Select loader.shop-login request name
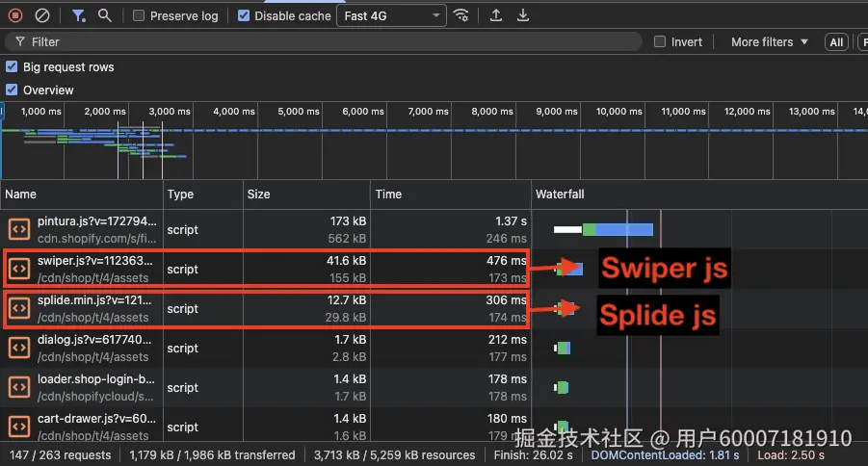 95,379
